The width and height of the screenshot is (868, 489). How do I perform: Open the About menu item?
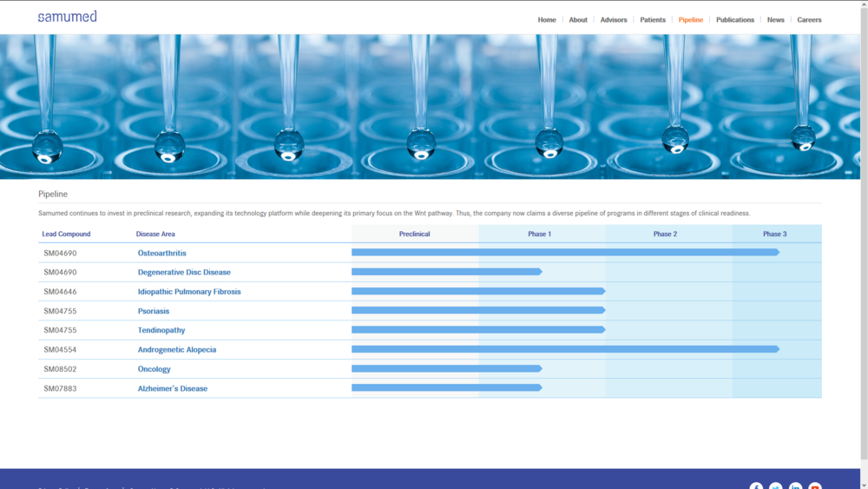(578, 20)
